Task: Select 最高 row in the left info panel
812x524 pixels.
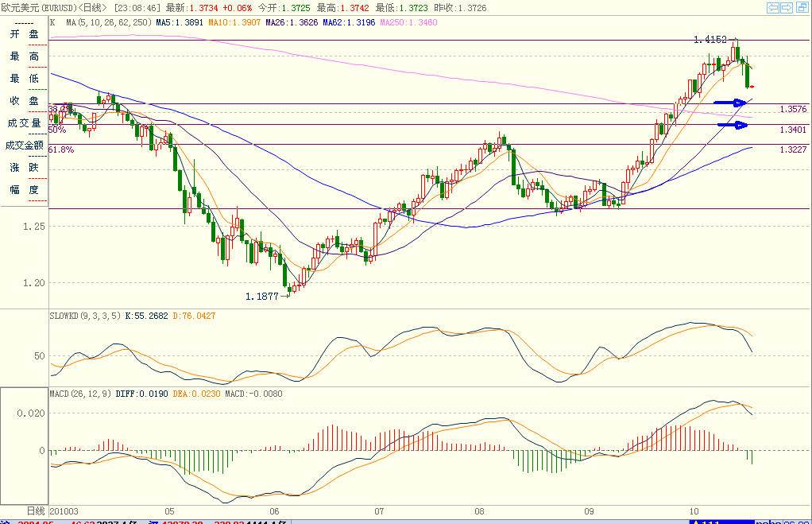Action: pos(25,56)
